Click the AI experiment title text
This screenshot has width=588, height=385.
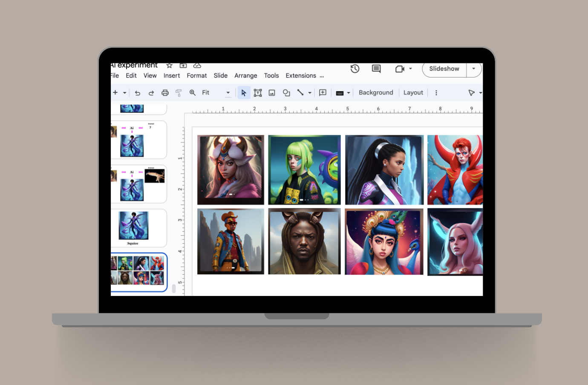(x=134, y=65)
